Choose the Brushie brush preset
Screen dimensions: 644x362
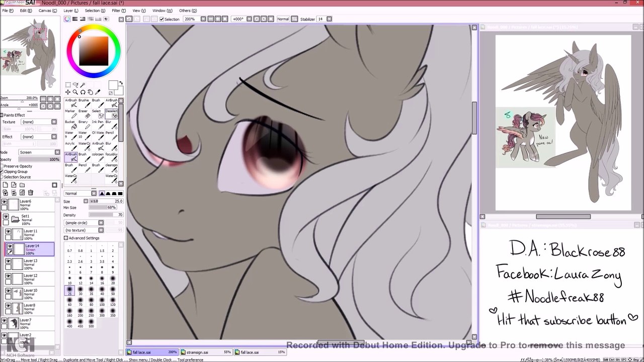coord(84,103)
